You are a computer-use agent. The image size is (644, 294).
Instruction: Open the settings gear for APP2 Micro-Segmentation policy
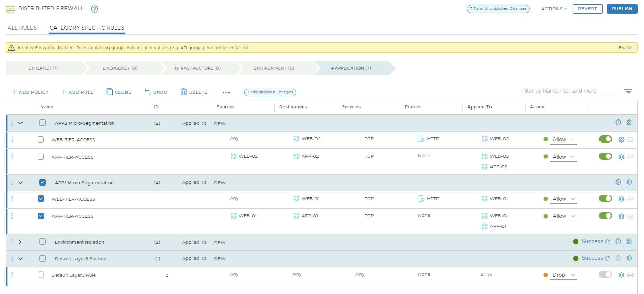[x=629, y=122]
